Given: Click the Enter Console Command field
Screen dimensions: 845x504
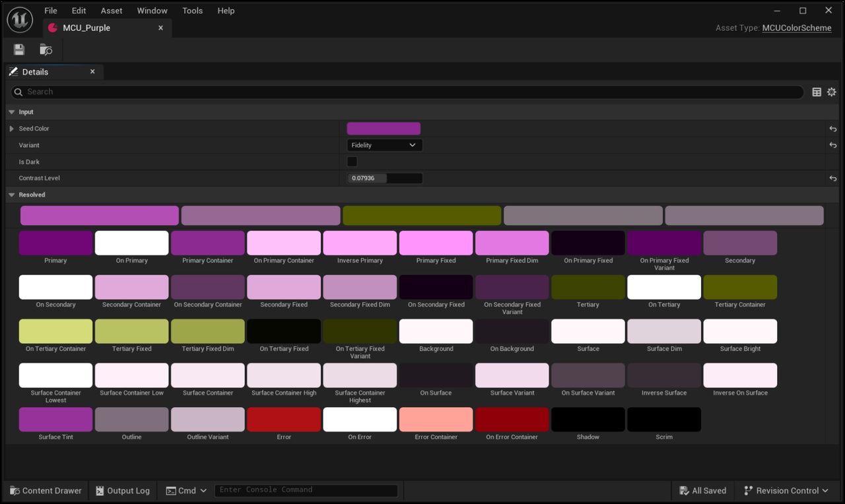Looking at the screenshot, I should (x=306, y=490).
